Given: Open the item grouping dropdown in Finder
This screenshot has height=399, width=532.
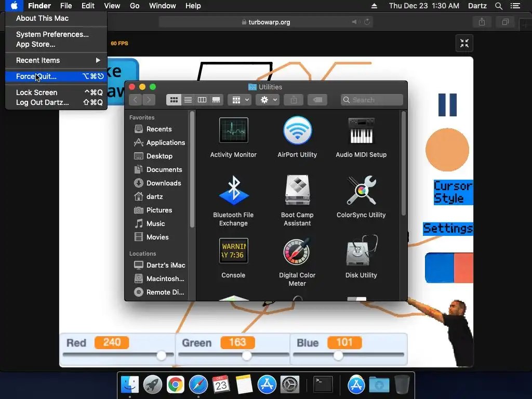Looking at the screenshot, I should (x=240, y=100).
